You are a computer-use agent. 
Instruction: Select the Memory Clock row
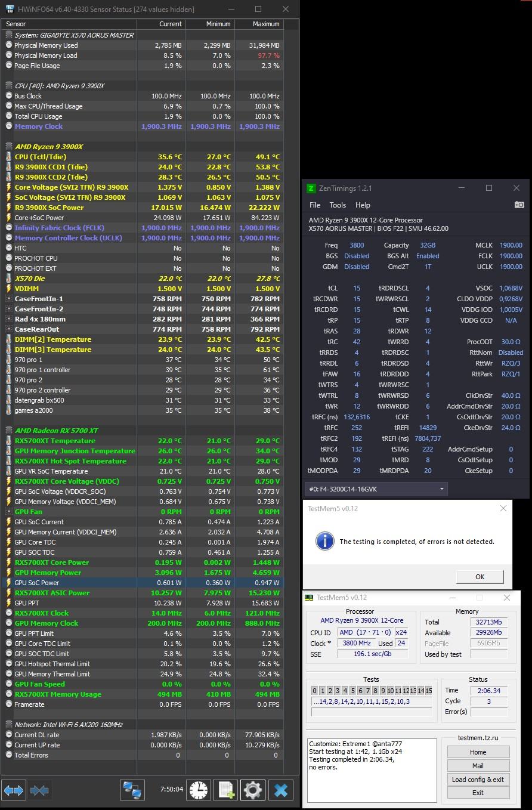(142, 126)
